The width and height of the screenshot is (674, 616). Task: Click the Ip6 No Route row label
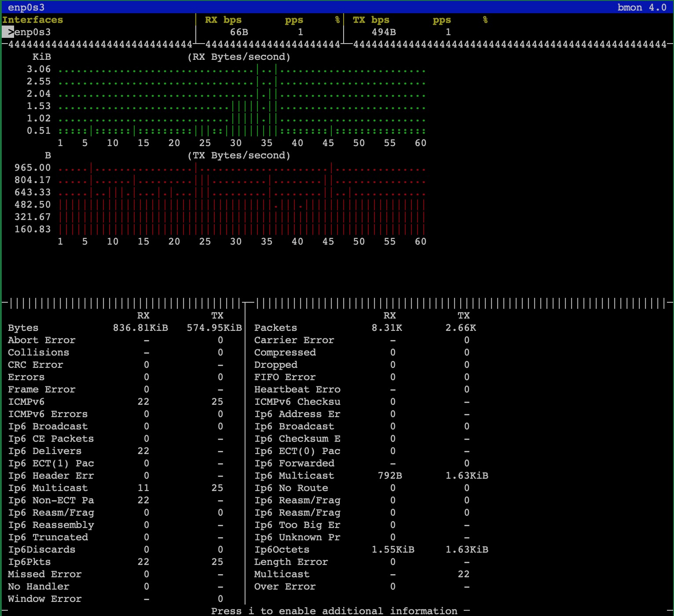tap(291, 488)
